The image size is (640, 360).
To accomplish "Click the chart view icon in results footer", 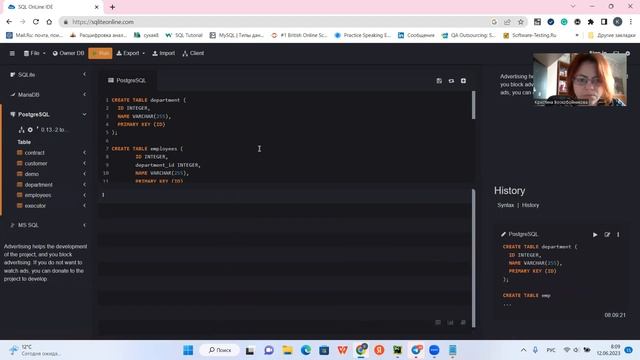I will [x=450, y=322].
